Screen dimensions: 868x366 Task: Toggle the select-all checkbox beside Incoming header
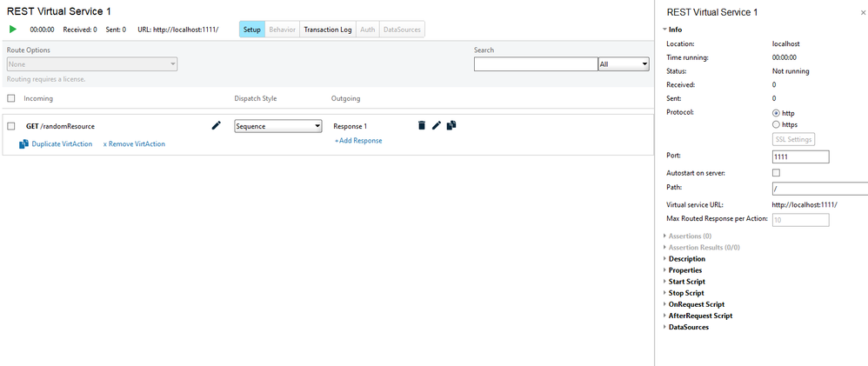11,98
